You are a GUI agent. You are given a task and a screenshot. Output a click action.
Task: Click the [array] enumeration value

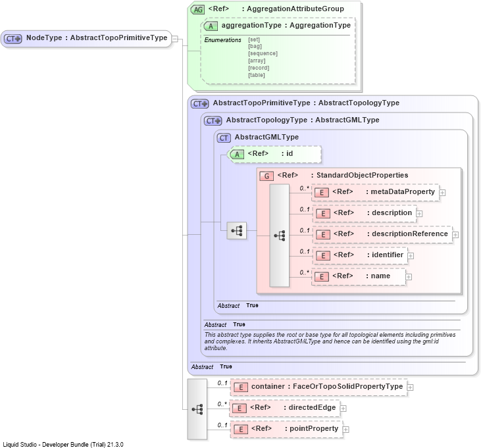[x=257, y=61]
